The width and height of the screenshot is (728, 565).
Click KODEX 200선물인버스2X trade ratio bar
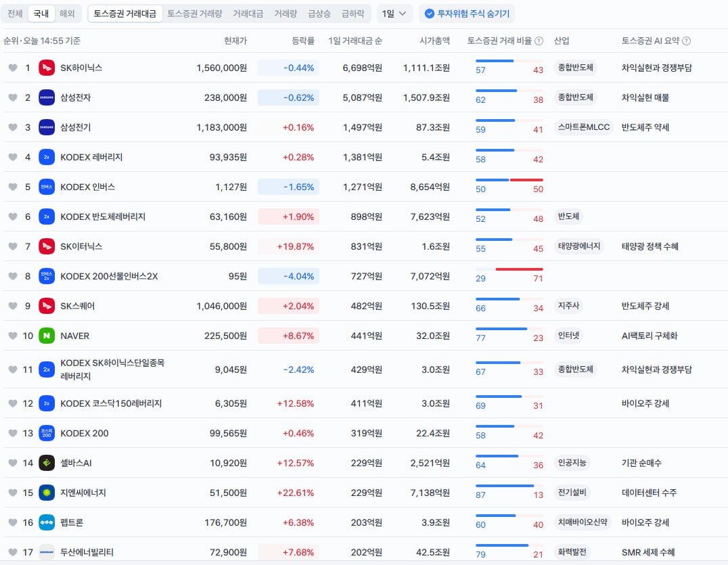pos(509,269)
